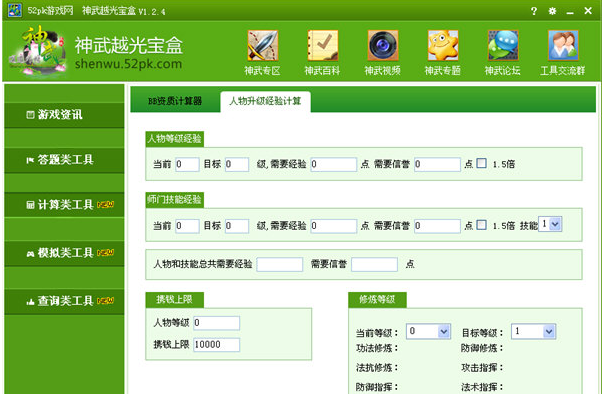Click the 目标 field in 师门技能经验
The image size is (602, 394).
pyautogui.click(x=237, y=226)
